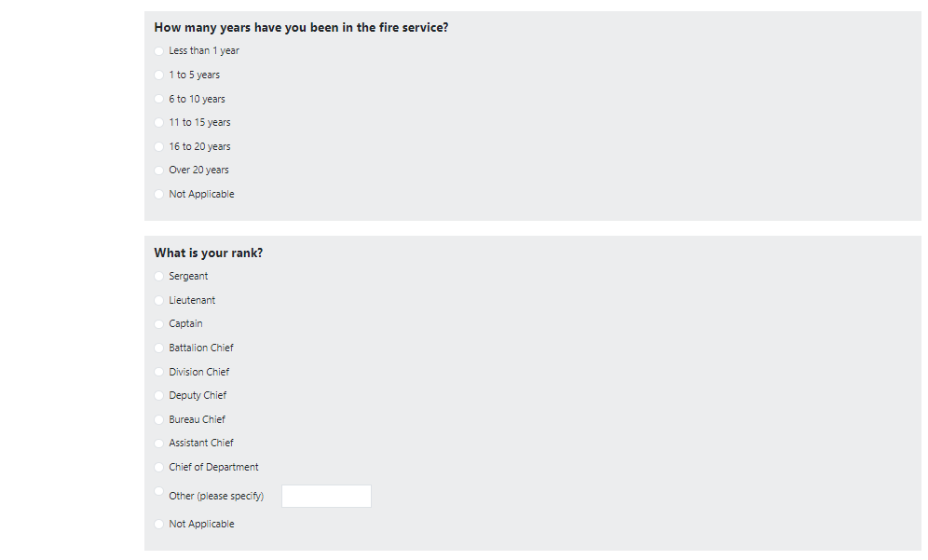Choose Division Chief rank

click(x=159, y=372)
